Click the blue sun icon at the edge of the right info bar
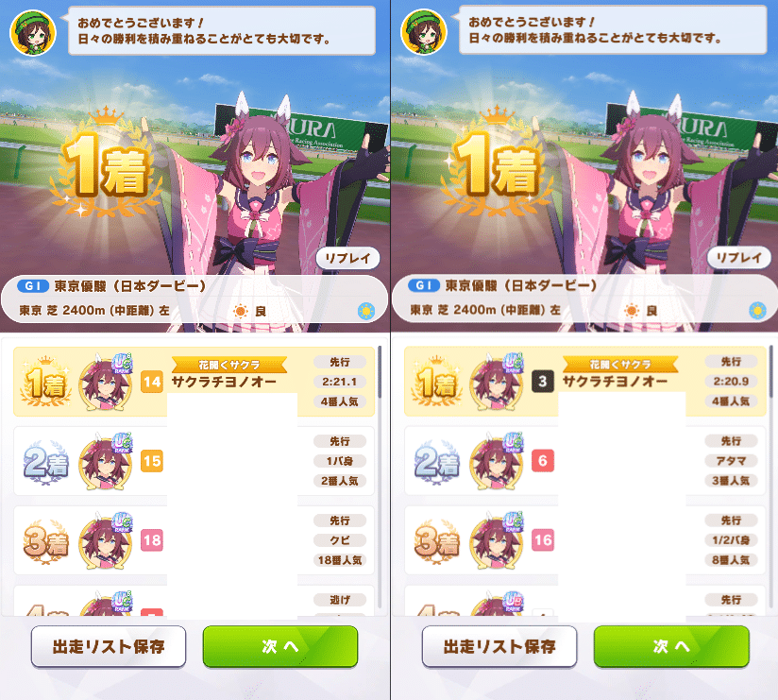This screenshot has height=700, width=778. (x=757, y=311)
